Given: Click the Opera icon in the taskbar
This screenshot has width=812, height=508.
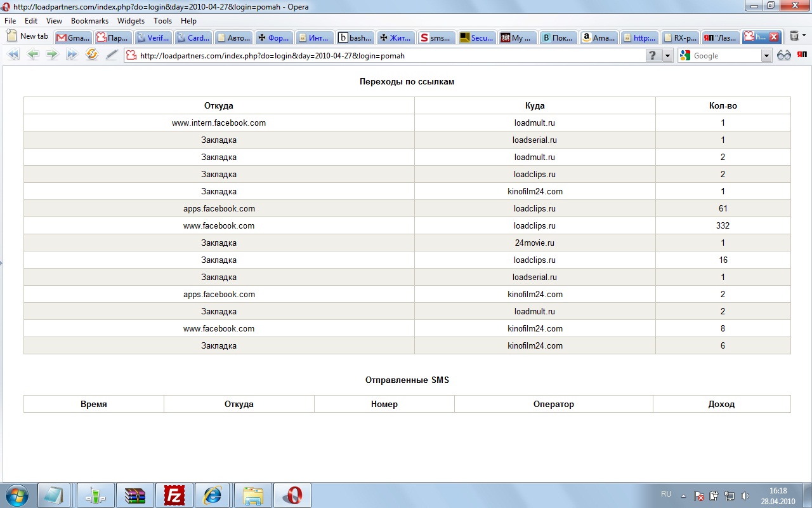Looking at the screenshot, I should (292, 495).
